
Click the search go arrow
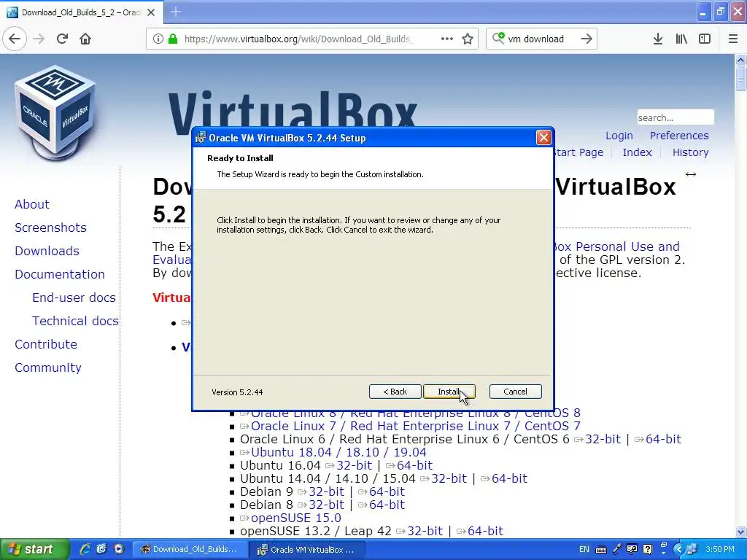click(587, 39)
